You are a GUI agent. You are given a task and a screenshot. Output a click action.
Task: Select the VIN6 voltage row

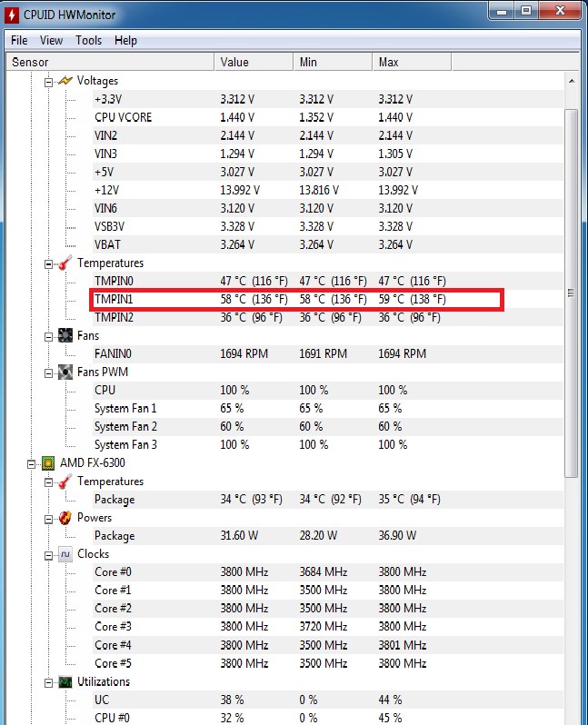click(x=327, y=208)
